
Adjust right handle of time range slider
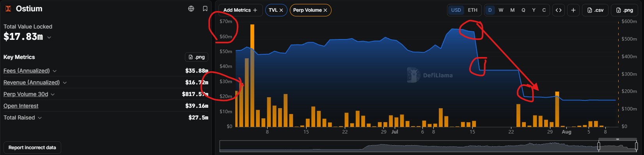(x=637, y=146)
